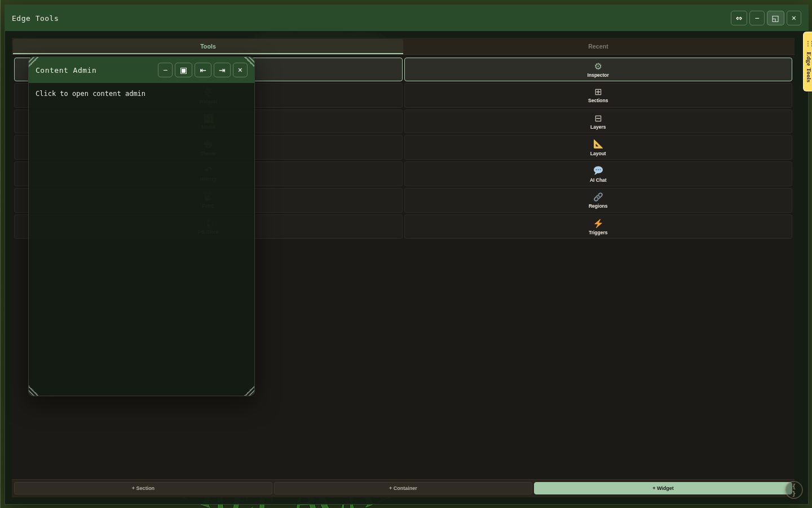Click the 'Click to open content admin' text

click(90, 94)
